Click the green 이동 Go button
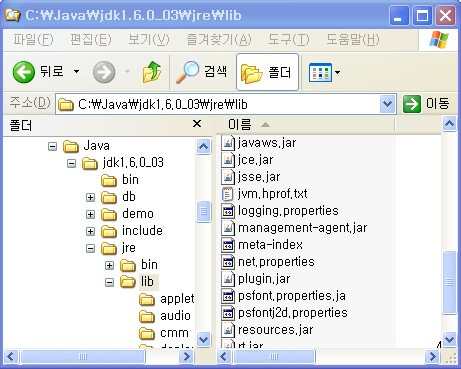 426,104
